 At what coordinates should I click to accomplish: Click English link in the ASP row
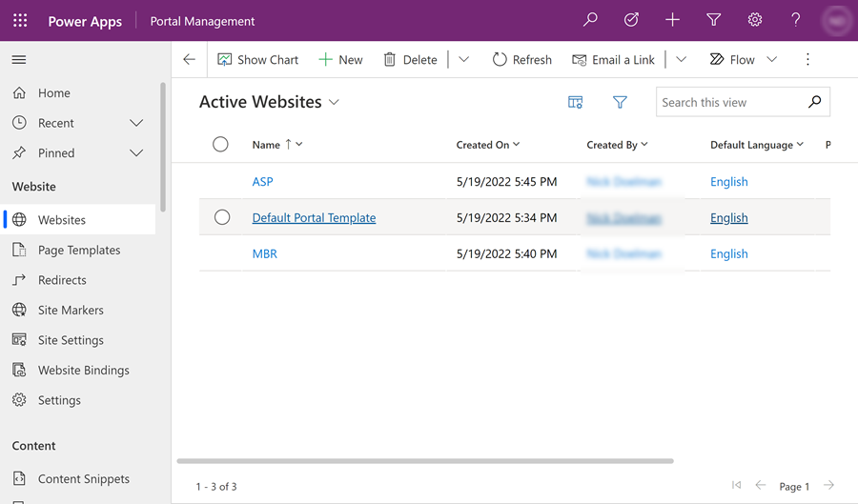point(729,181)
